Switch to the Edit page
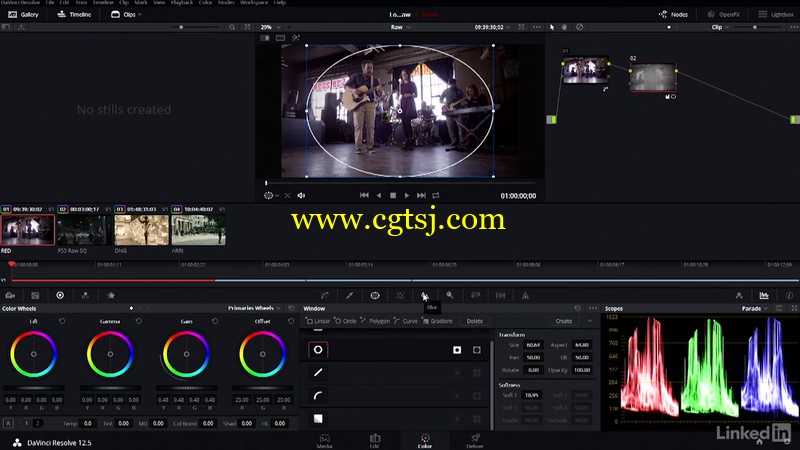800x450 pixels. [374, 441]
